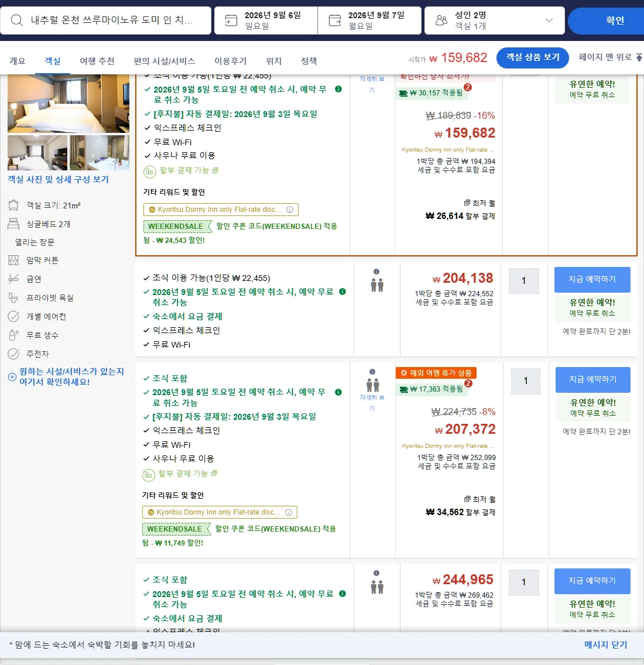The image size is (644, 665).
Task: Click the 주전자 kettle icon
Action: point(13,354)
